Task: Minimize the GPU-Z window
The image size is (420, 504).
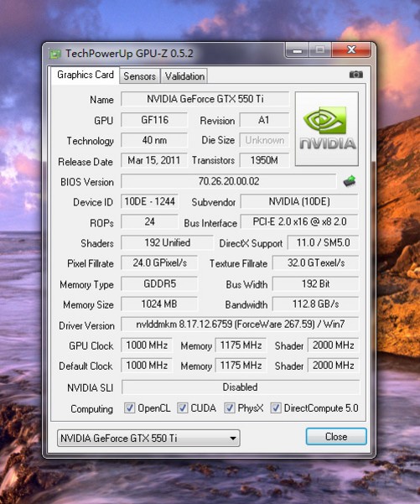Action: point(298,50)
